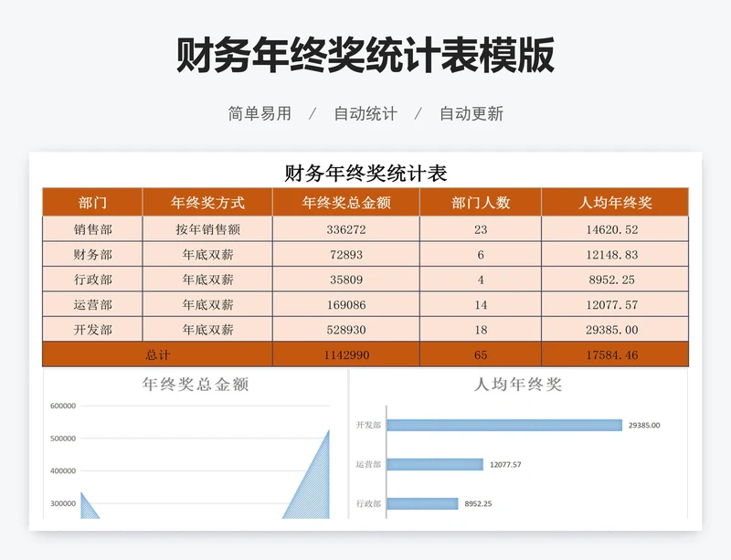The height and width of the screenshot is (560, 731).
Task: Click the total amount cell 35809
Action: point(346,280)
